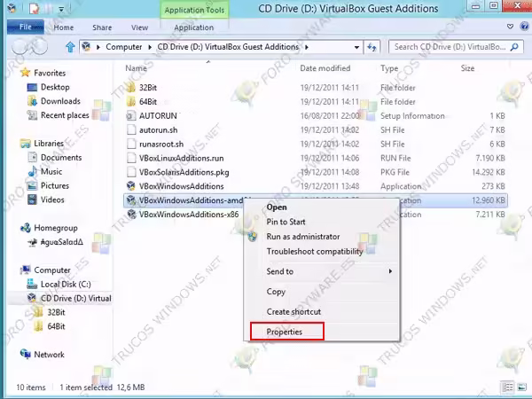The width and height of the screenshot is (532, 399).
Task: Choose Pin to Start in context menu
Action: pos(286,222)
